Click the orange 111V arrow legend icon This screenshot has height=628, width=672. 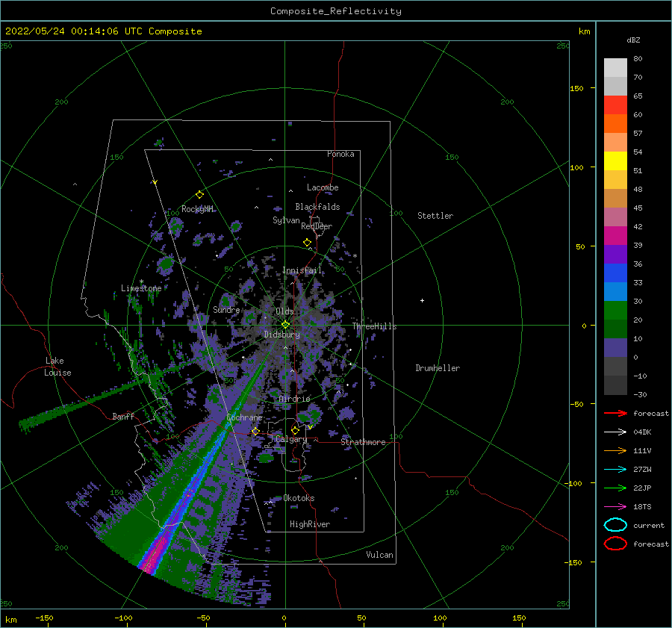click(615, 450)
